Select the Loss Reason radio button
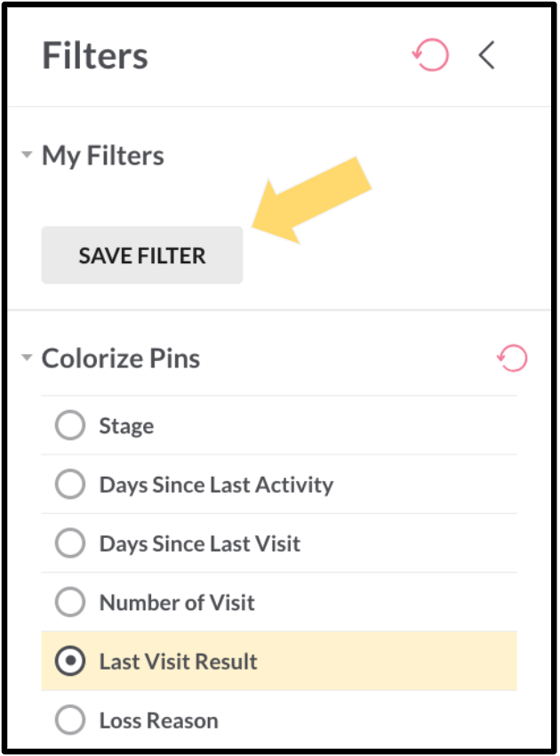This screenshot has width=560, height=756. 70,720
